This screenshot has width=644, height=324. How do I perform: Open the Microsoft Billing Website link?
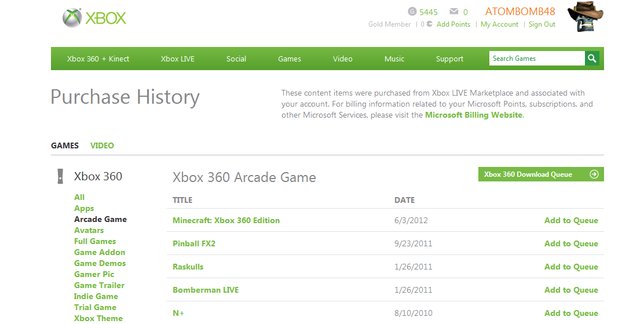coord(474,115)
